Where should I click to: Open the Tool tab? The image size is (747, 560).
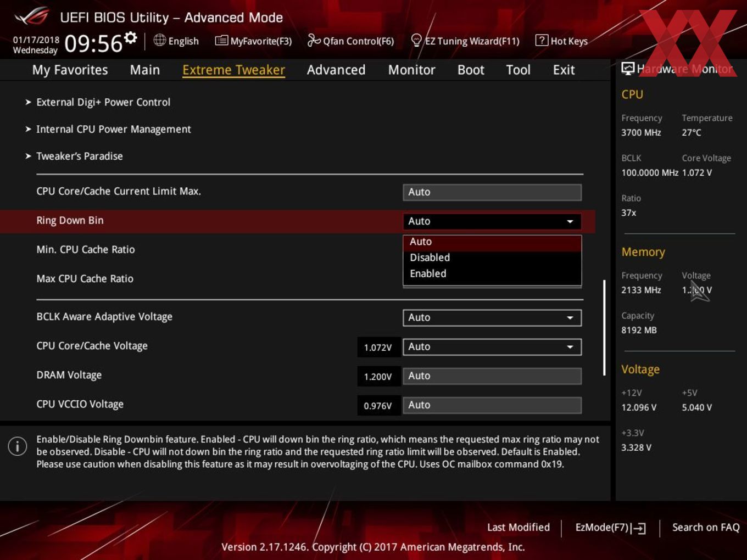pyautogui.click(x=518, y=70)
